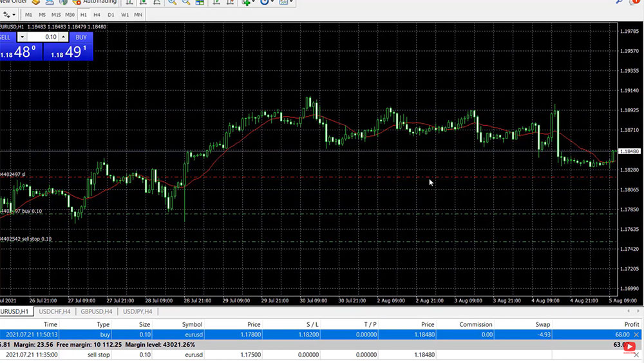
Task: Switch to the EURUSD,H1 chart tab
Action: (x=17, y=311)
